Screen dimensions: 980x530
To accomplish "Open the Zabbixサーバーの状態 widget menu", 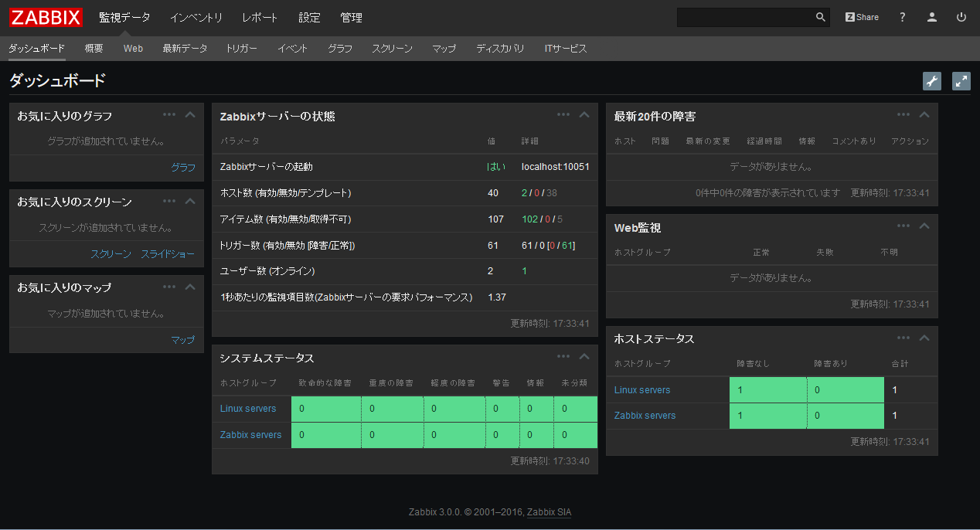I will (x=563, y=114).
